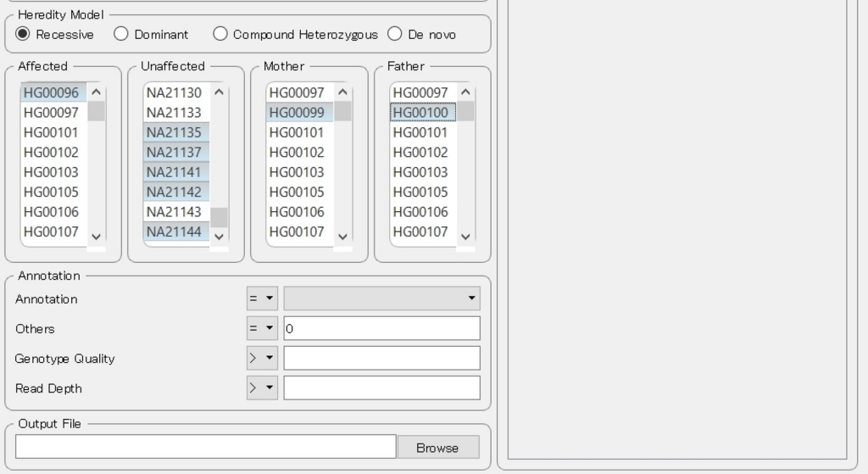
Task: Click the Others value input field
Action: click(x=382, y=328)
